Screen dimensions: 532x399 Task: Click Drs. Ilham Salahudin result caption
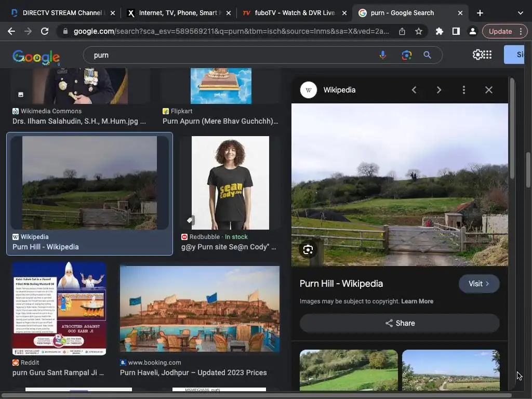tap(79, 121)
